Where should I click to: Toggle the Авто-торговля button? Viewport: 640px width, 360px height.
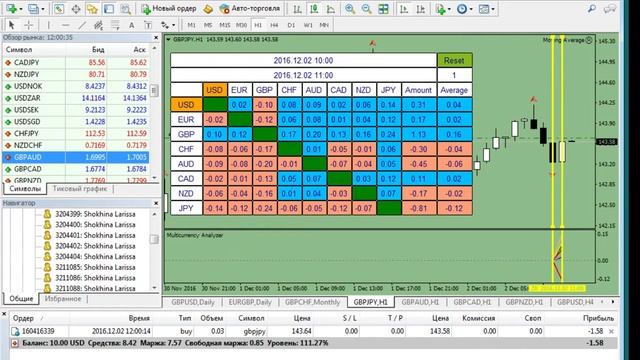249,9
